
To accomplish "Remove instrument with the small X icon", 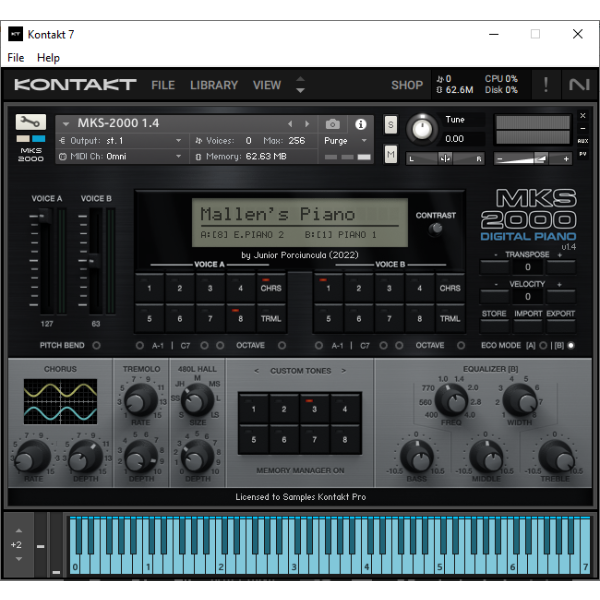I will [582, 115].
